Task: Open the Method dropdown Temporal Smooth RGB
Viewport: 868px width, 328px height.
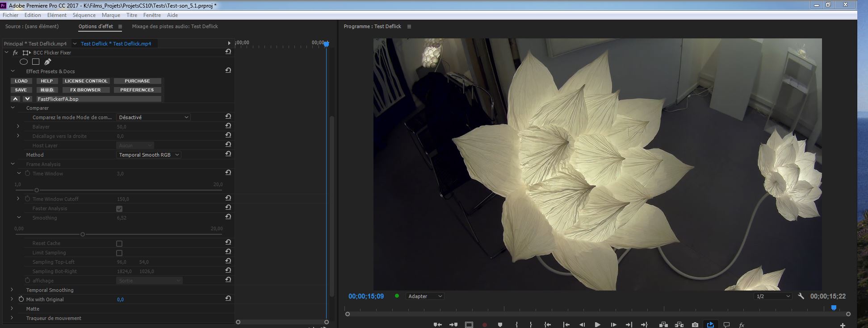Action: coord(149,155)
